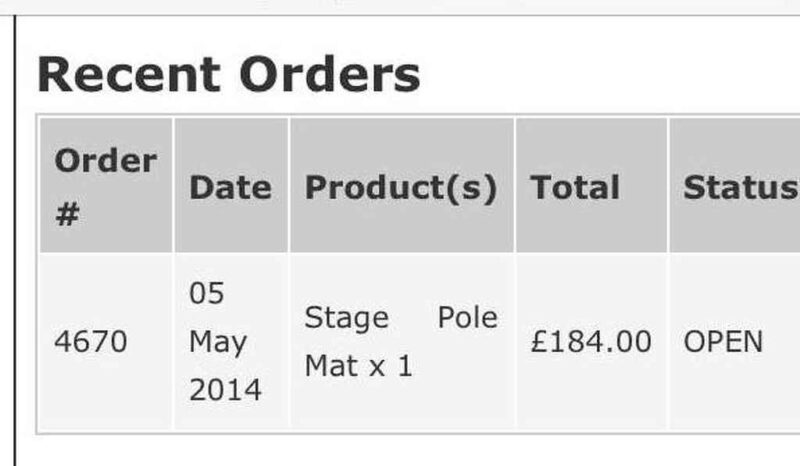Click the word Order in column header
The width and height of the screenshot is (800, 466).
point(105,161)
